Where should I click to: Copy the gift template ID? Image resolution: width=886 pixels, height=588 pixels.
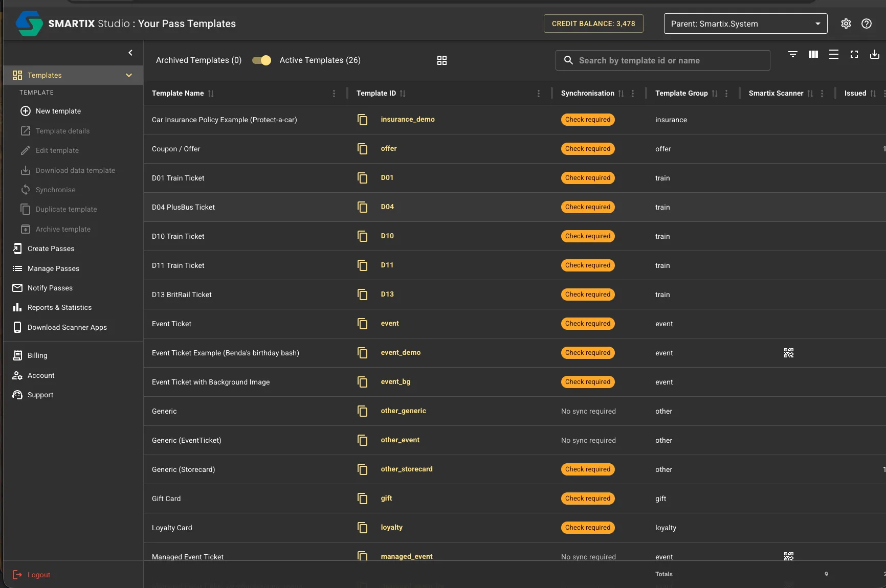coord(363,499)
